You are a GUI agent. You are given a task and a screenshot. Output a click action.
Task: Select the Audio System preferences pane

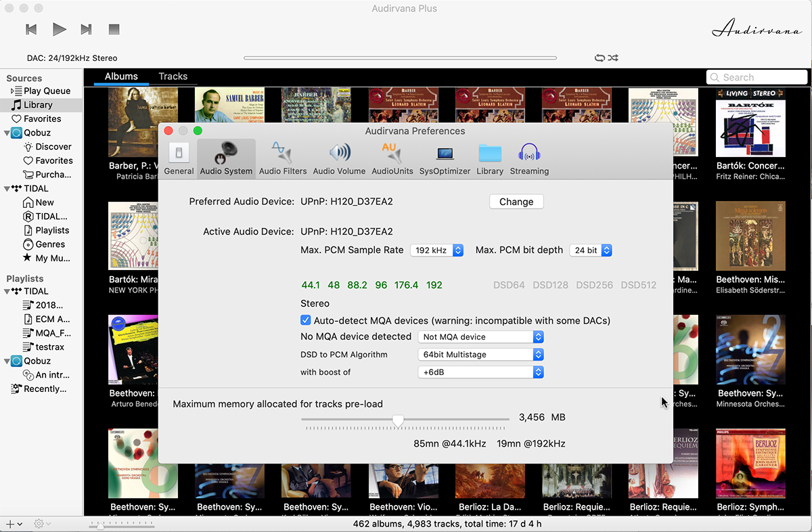click(x=226, y=158)
